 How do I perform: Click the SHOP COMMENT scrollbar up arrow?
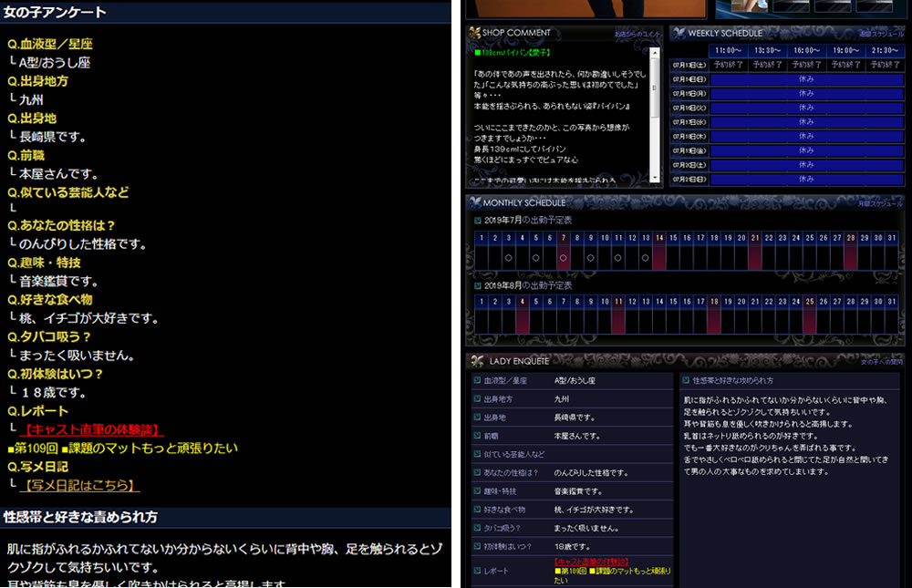point(655,53)
